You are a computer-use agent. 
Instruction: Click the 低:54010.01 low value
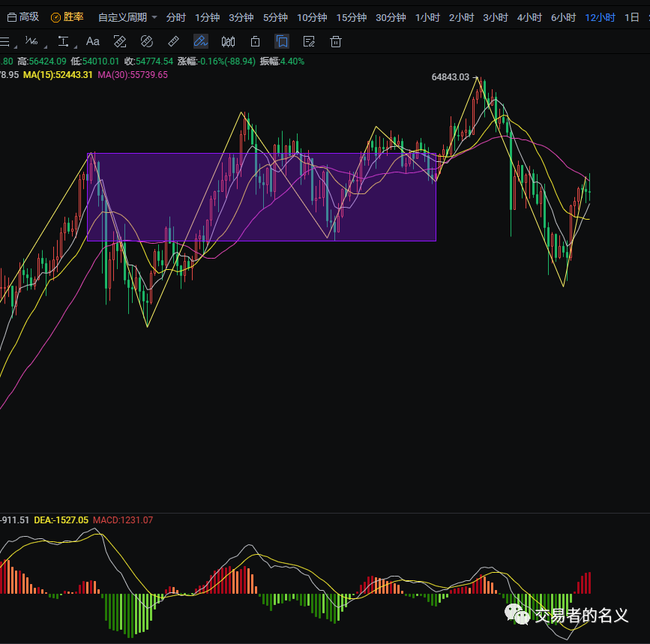click(x=95, y=61)
